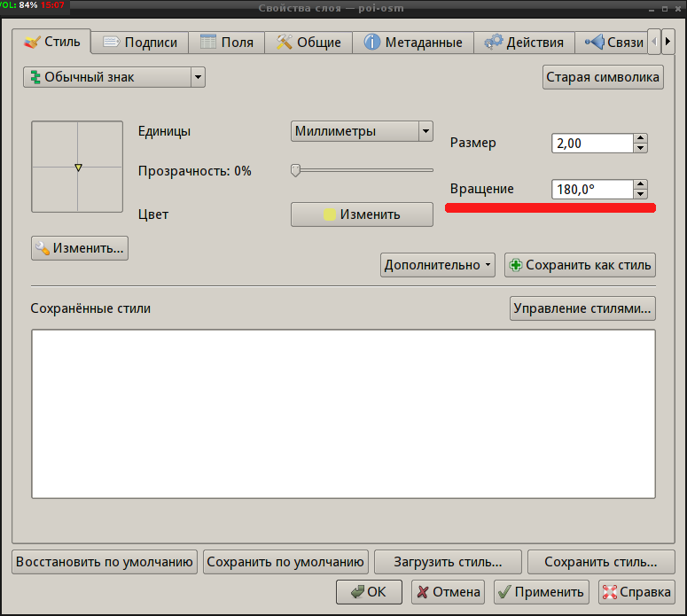Image resolution: width=687 pixels, height=616 pixels.
Task: Click the Отмена button
Action: pos(448,592)
